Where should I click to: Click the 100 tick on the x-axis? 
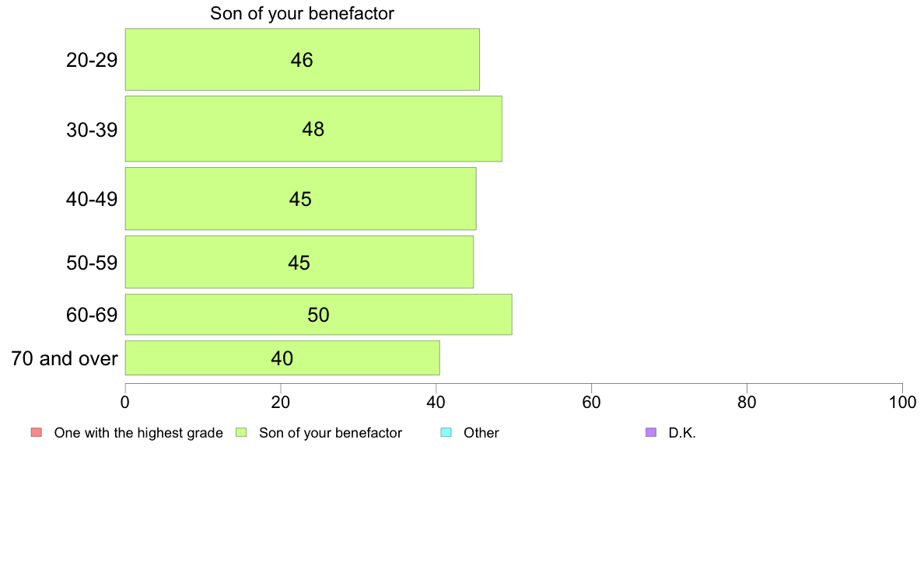[x=903, y=403]
